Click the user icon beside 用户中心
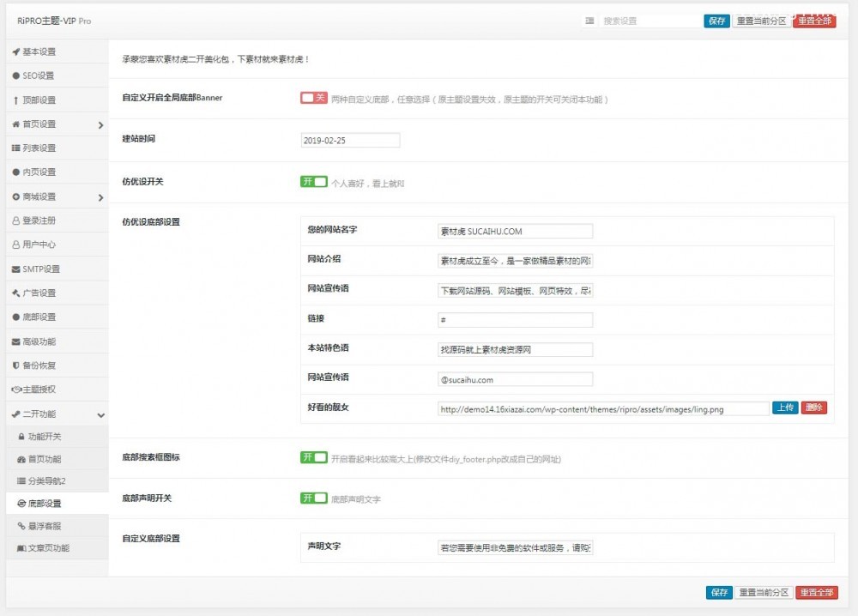 click(15, 245)
